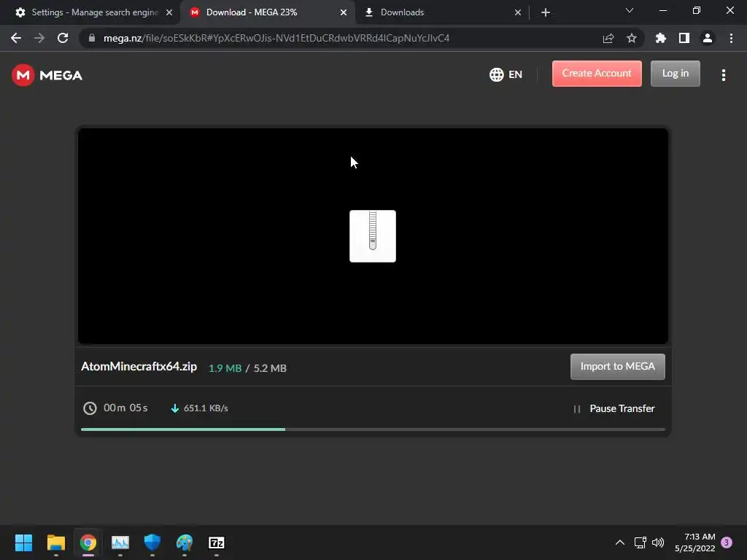Open MEGA page three-dot menu
The height and width of the screenshot is (560, 747).
[723, 75]
